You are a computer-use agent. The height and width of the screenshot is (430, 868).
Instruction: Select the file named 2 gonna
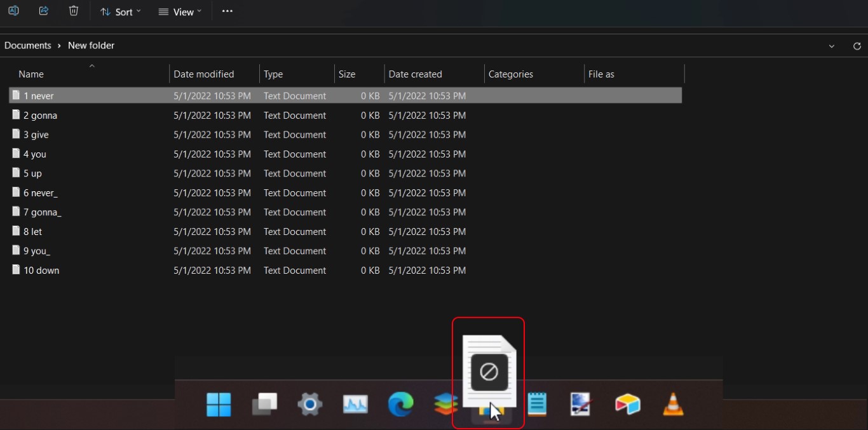click(x=40, y=116)
